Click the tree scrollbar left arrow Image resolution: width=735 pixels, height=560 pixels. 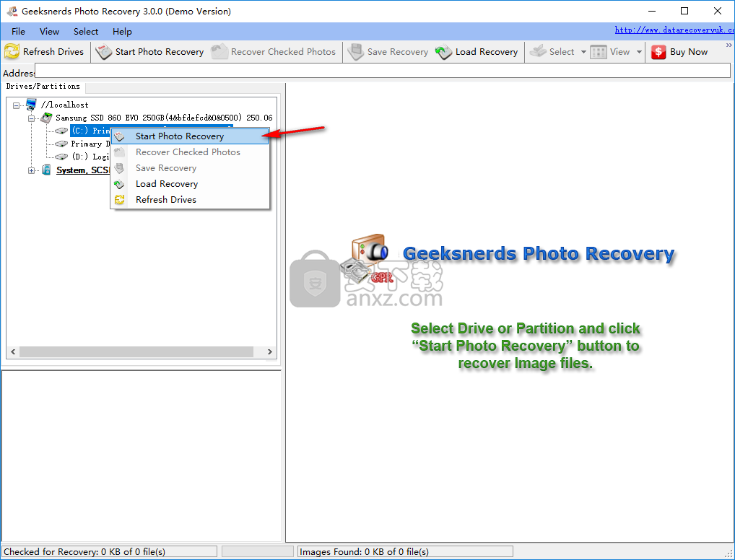point(13,351)
